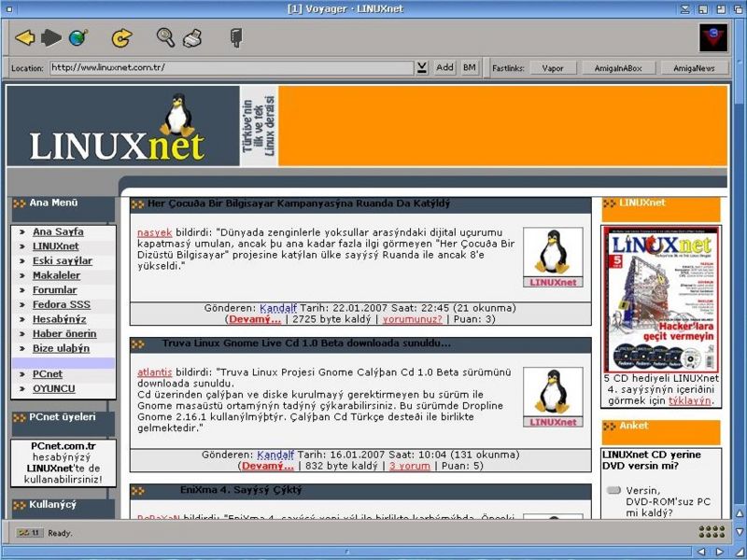The width and height of the screenshot is (747, 560).
Task: Click the Forward arrow toolbar icon
Action: 50,38
